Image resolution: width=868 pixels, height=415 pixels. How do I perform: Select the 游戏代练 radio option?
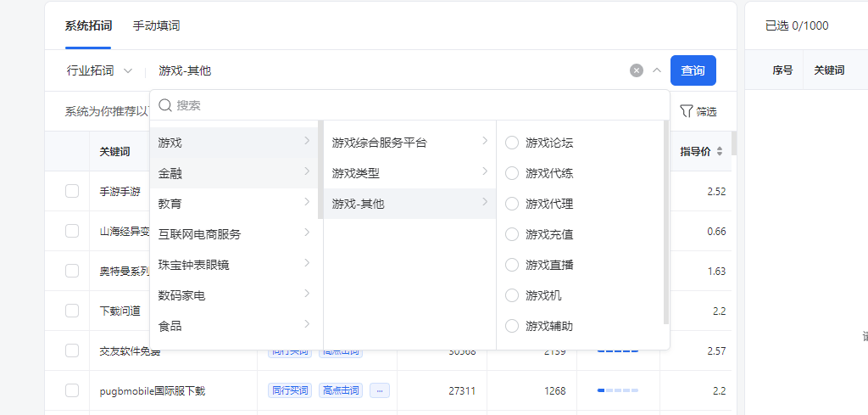click(x=512, y=173)
